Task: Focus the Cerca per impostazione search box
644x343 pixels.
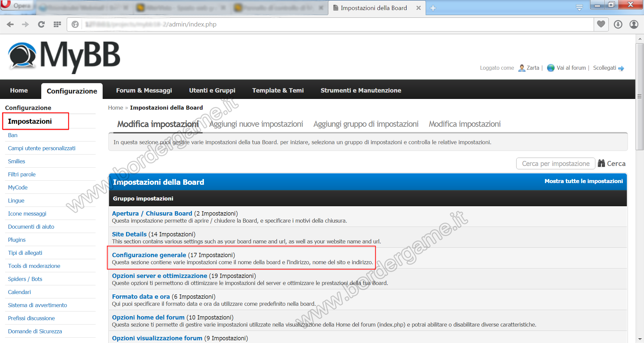Action: (x=555, y=164)
